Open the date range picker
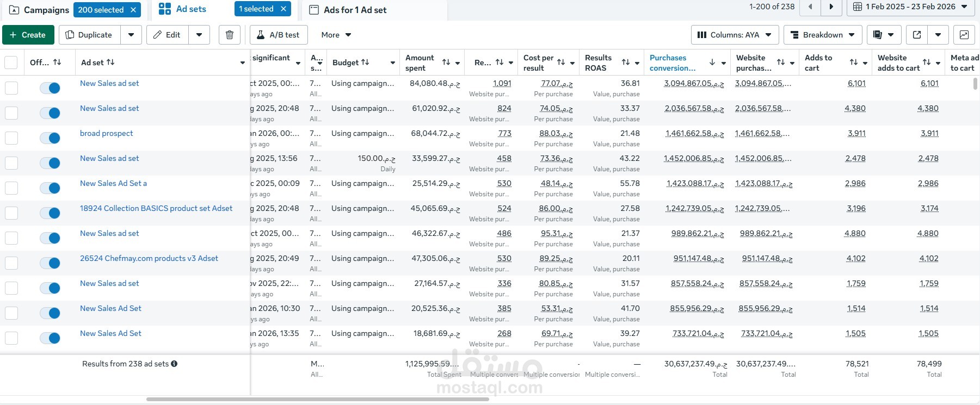 click(910, 7)
